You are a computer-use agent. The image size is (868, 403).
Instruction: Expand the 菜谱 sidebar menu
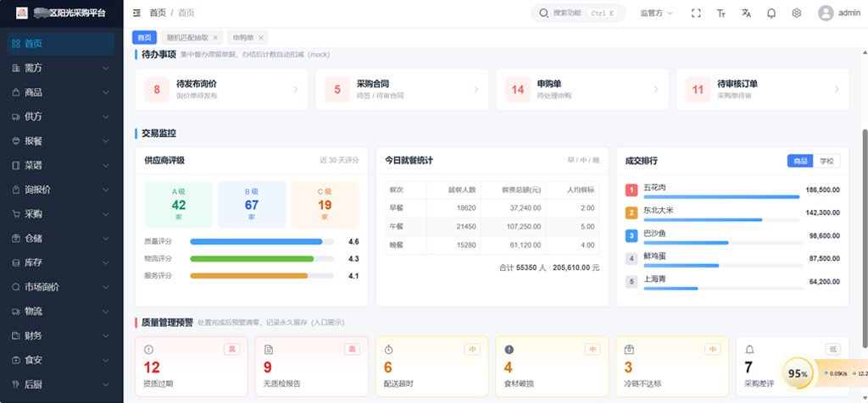(x=61, y=165)
